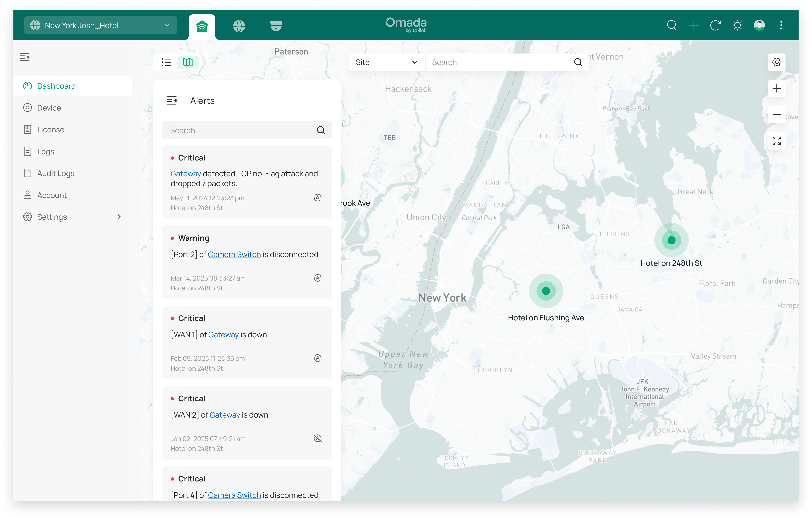Viewport: 812px width, 518px height.
Task: Switch to the globe tab in header
Action: 239,26
